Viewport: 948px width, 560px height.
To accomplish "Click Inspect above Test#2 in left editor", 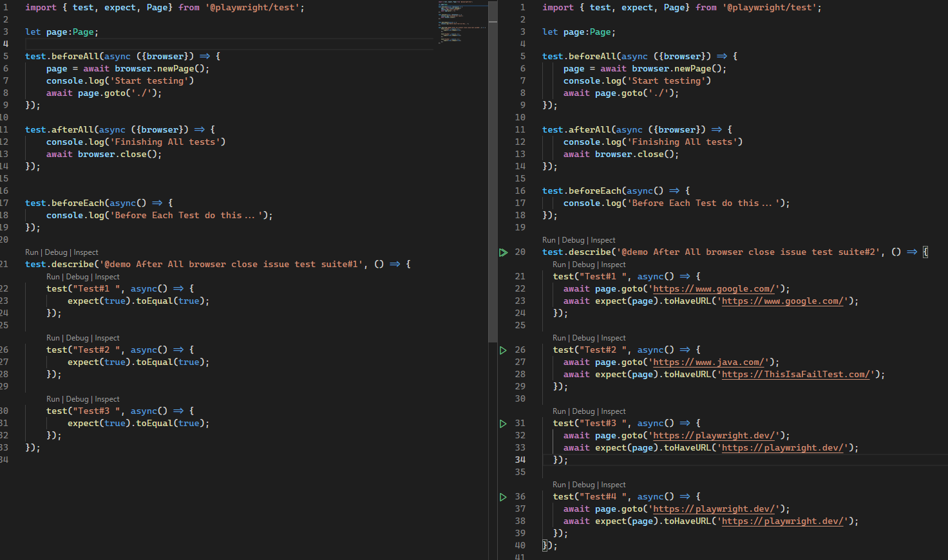I will (x=107, y=338).
